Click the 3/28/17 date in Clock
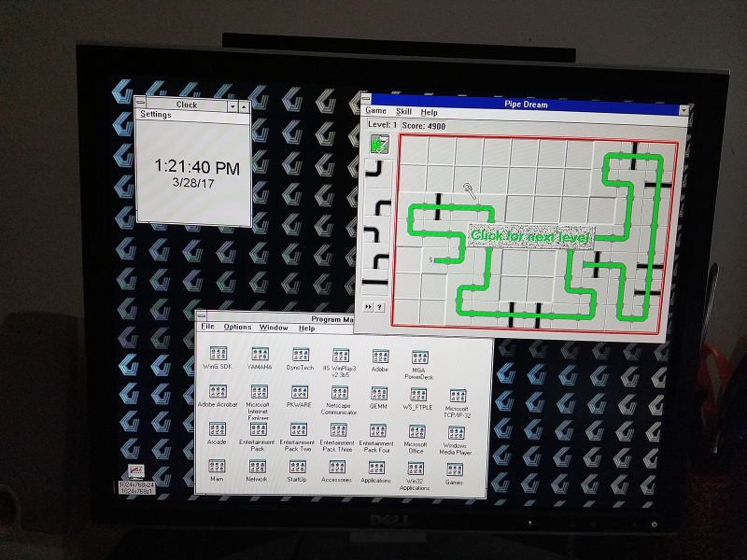 pyautogui.click(x=193, y=183)
